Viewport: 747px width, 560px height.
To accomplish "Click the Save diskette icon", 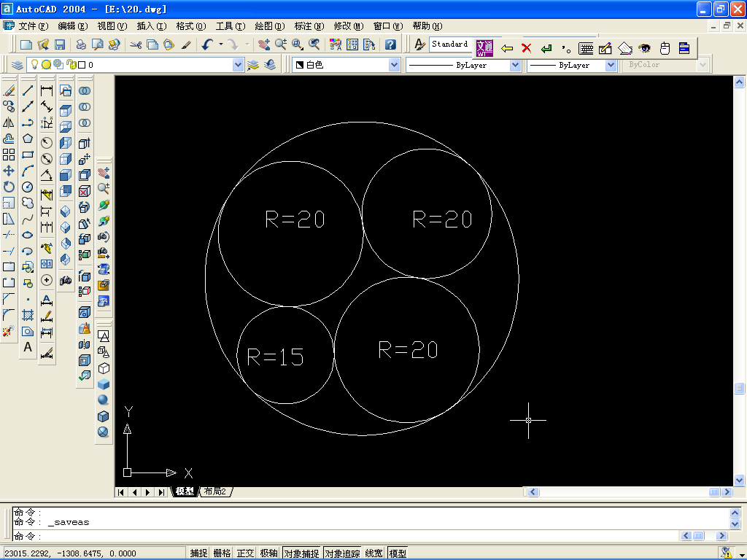I will pyautogui.click(x=60, y=44).
